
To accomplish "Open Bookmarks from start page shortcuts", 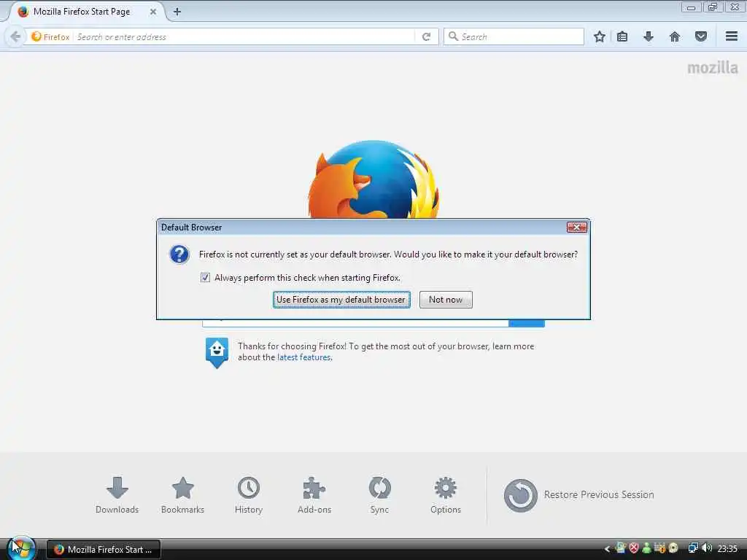I will [182, 495].
